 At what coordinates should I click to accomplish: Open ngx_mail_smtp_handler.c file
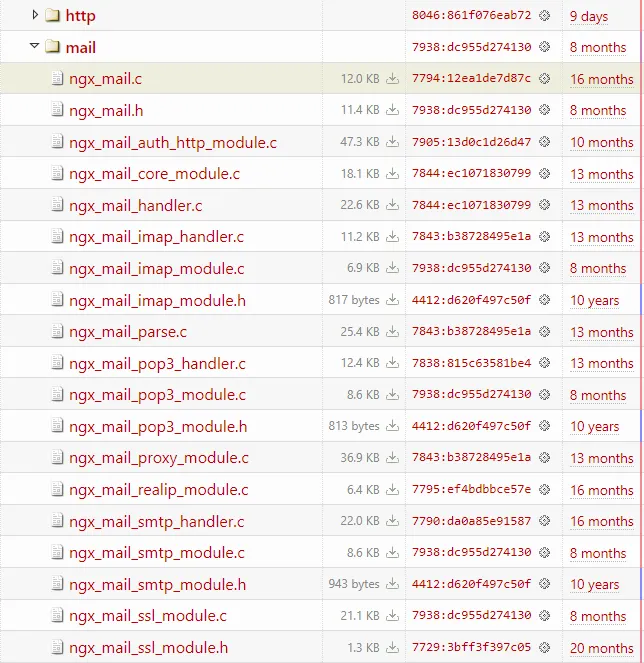pos(157,521)
